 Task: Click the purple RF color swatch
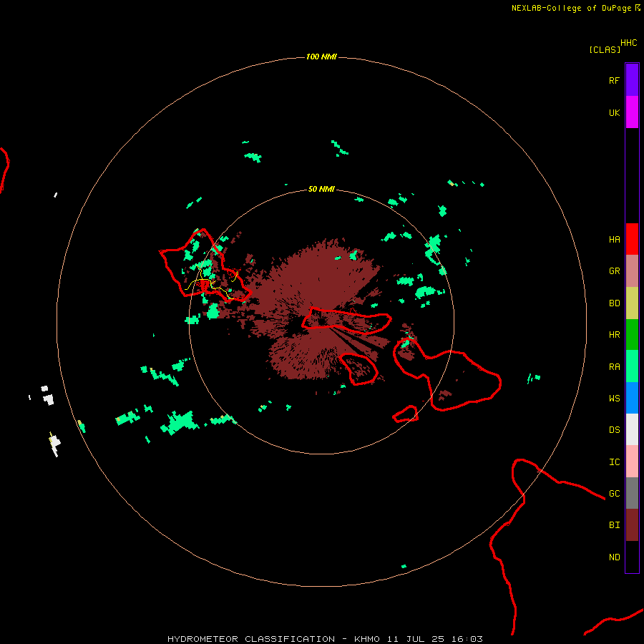(632, 79)
